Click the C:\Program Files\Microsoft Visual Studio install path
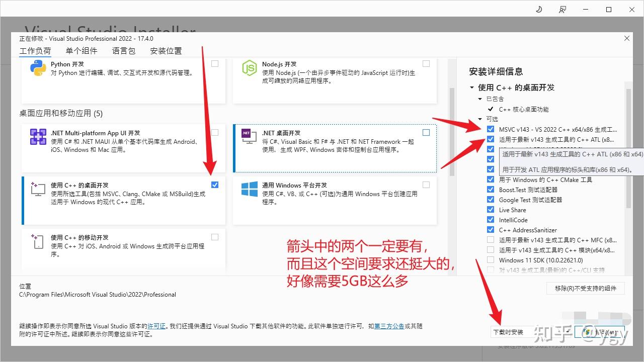This screenshot has width=644, height=362. point(98,295)
